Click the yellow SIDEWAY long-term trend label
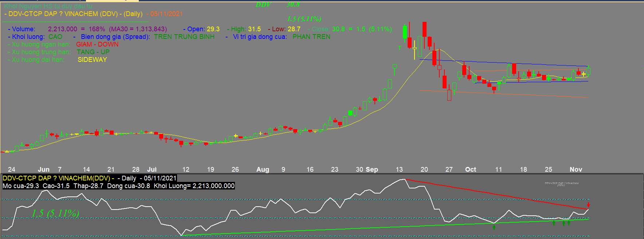644x239 pixels. pyautogui.click(x=92, y=60)
